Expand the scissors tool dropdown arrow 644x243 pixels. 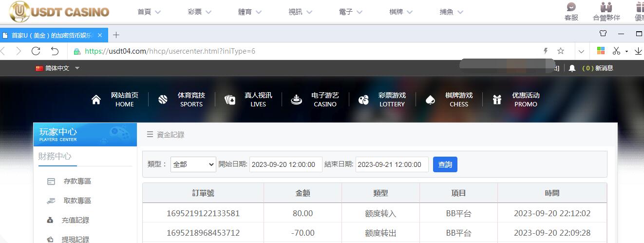(x=626, y=51)
